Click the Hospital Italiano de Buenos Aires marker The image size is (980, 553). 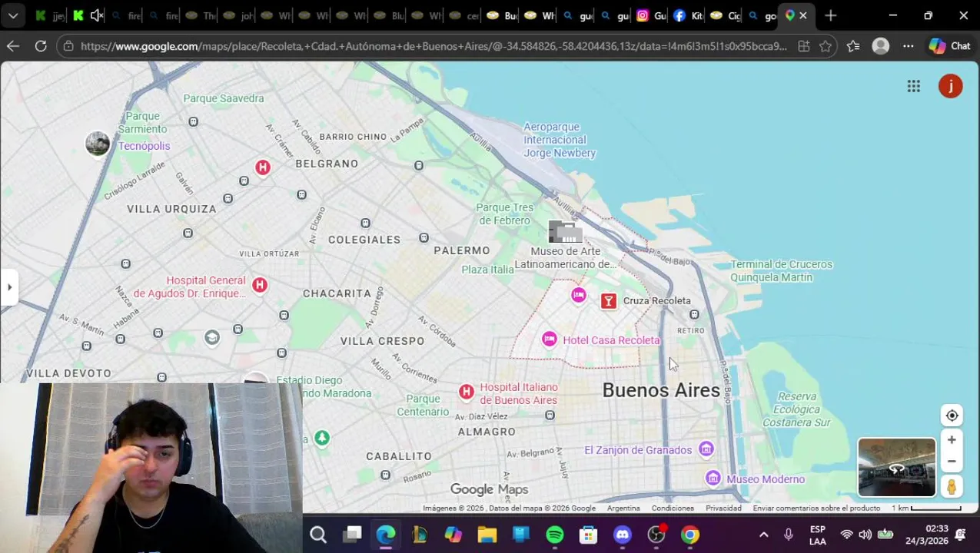(466, 392)
